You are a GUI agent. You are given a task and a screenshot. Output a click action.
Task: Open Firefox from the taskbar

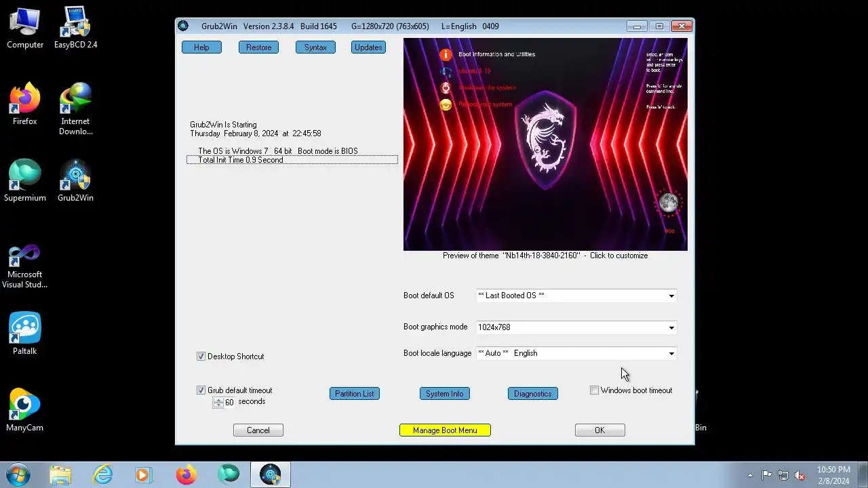[x=186, y=475]
